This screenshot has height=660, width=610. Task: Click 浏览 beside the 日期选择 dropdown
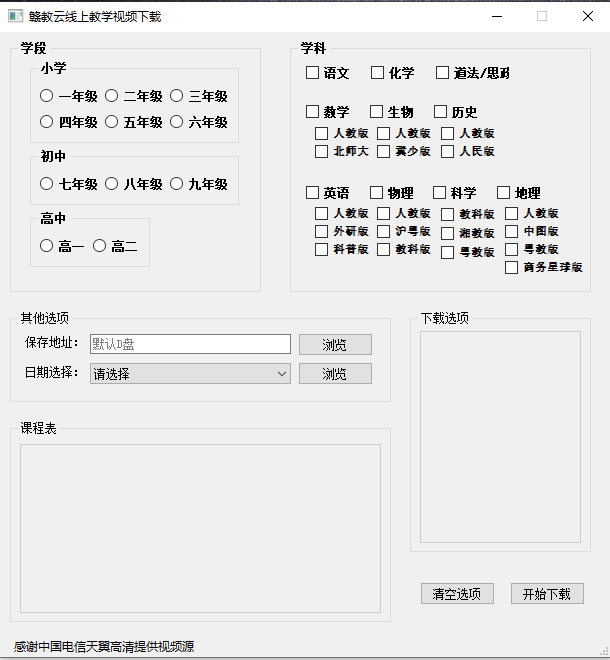tap(335, 374)
